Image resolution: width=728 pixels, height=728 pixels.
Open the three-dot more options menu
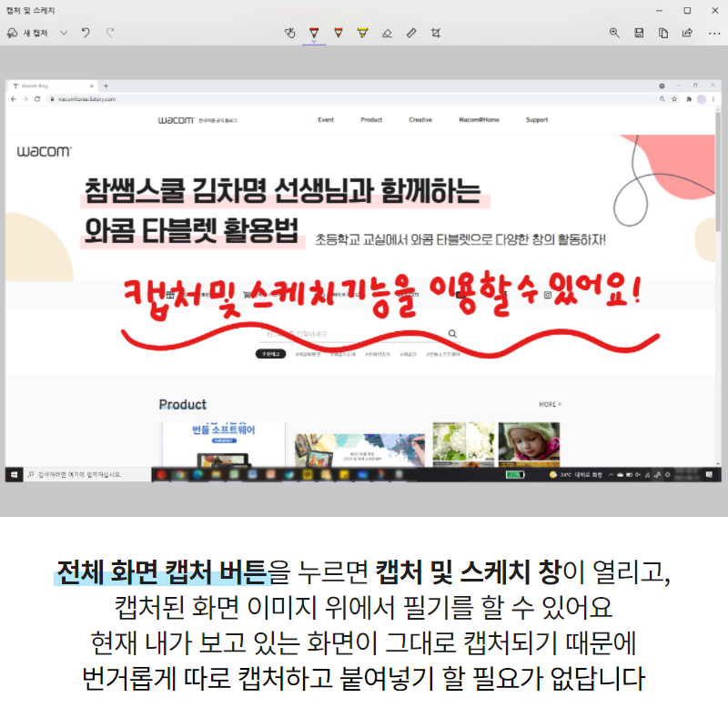click(714, 34)
